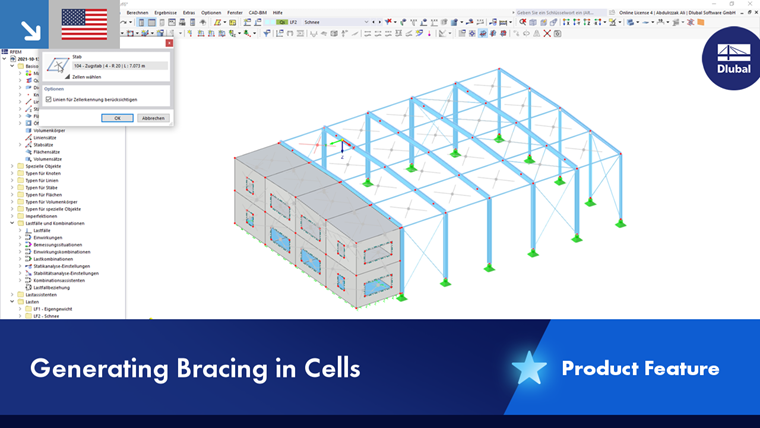Click the blue funnel icon in second toolbar
The height and width of the screenshot is (428, 760).
coord(267,33)
